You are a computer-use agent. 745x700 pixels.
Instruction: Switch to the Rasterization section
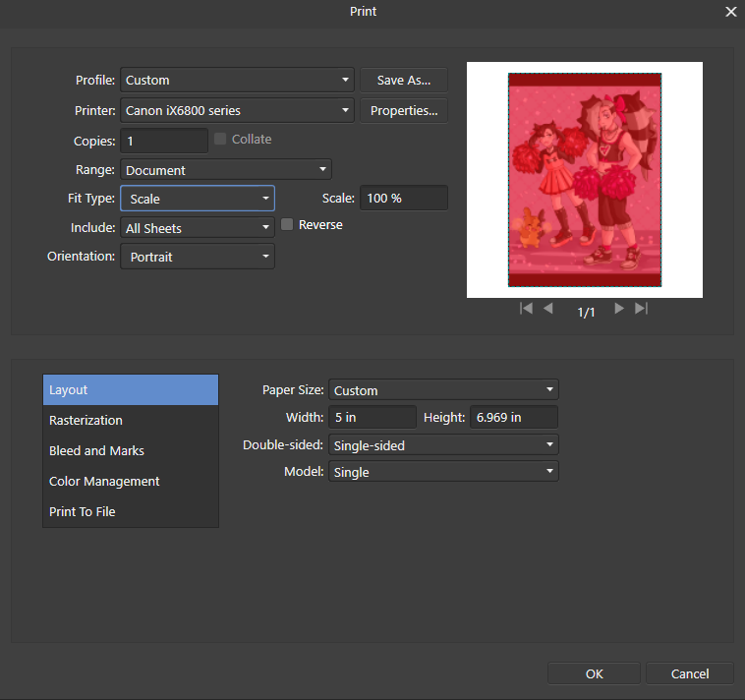(x=131, y=420)
